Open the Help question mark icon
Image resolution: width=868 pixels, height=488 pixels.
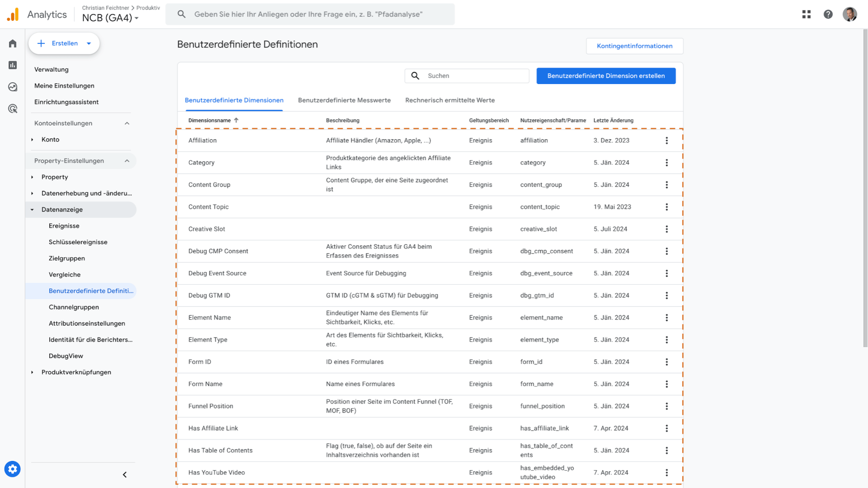(x=828, y=14)
